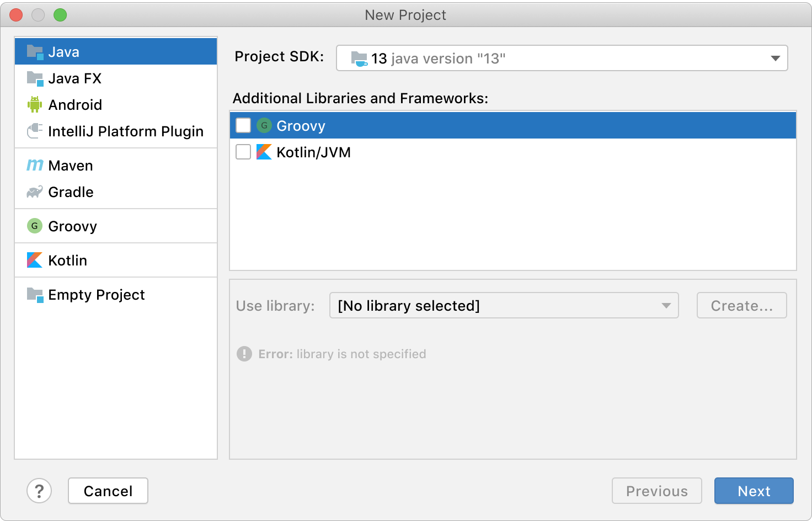Screen dimensions: 812x521
Task: Select the Maven icon in project types
Action: 35,165
